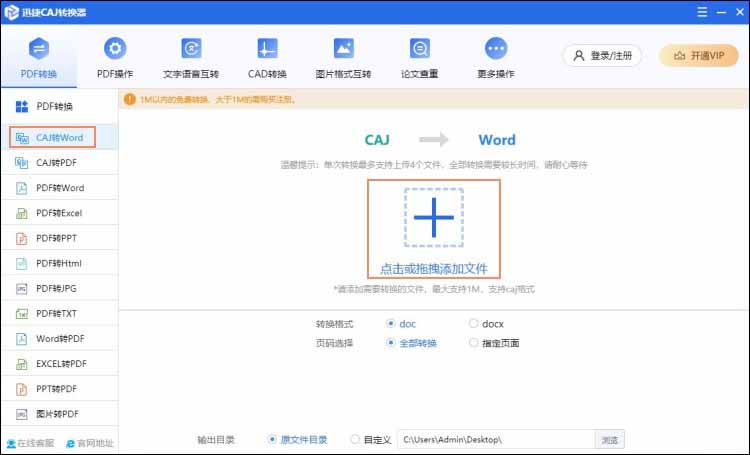Select the 文字语音互转 tool icon
750x455 pixels.
click(190, 50)
